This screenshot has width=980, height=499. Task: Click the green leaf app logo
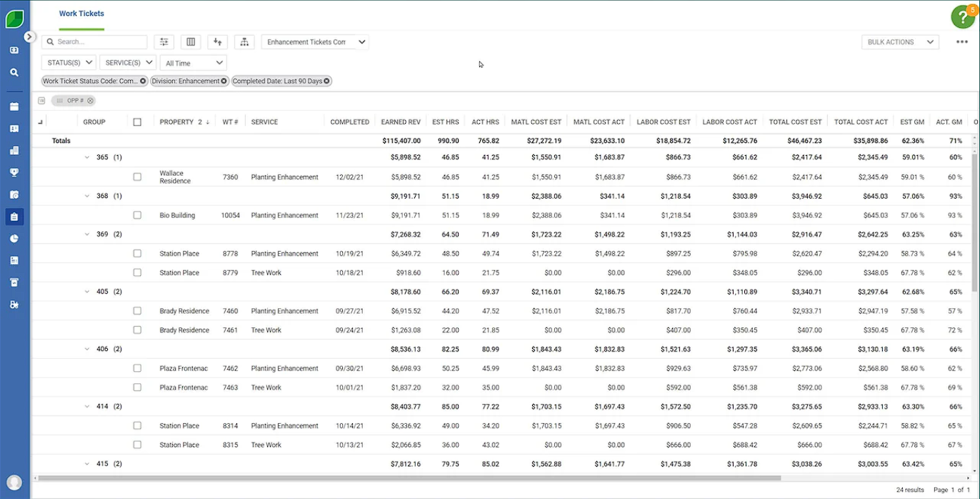14,18
